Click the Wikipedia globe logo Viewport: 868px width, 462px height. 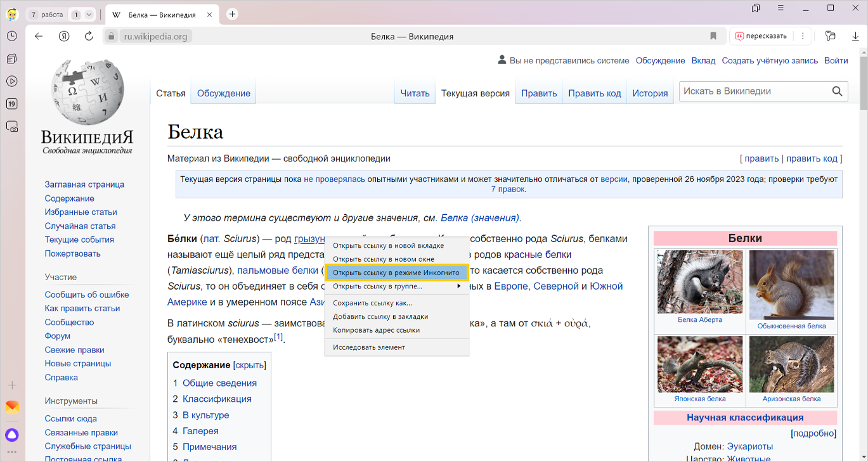[87, 93]
